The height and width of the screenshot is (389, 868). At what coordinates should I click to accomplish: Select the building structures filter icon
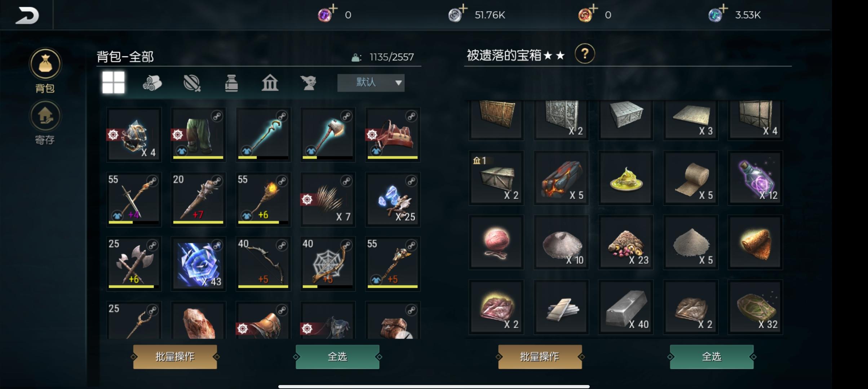(270, 83)
